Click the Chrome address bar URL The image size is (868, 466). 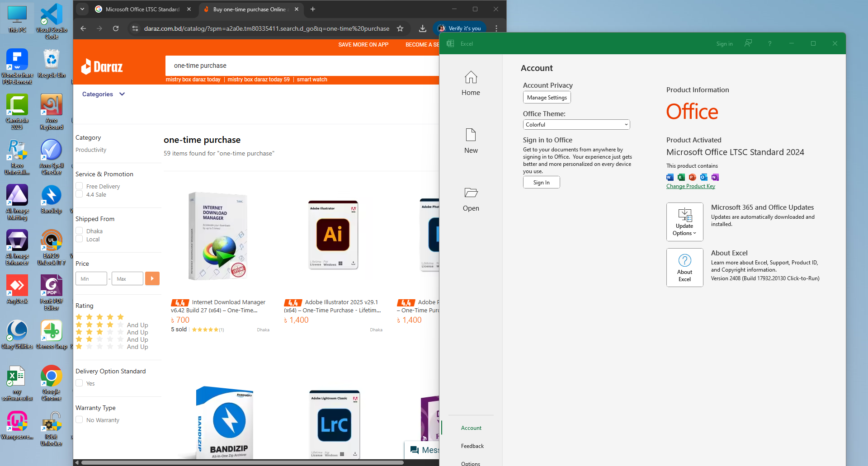266,28
